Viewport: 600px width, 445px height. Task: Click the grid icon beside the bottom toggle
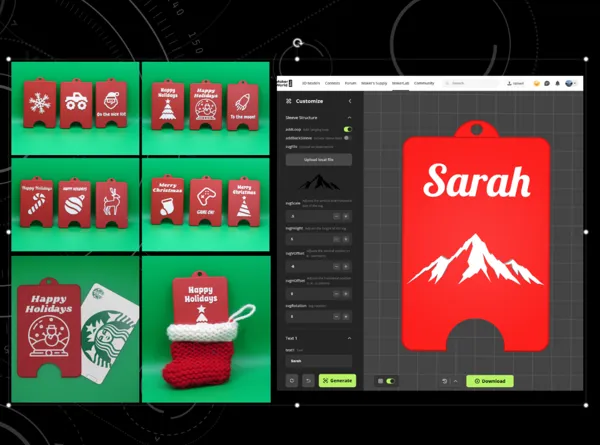380,381
